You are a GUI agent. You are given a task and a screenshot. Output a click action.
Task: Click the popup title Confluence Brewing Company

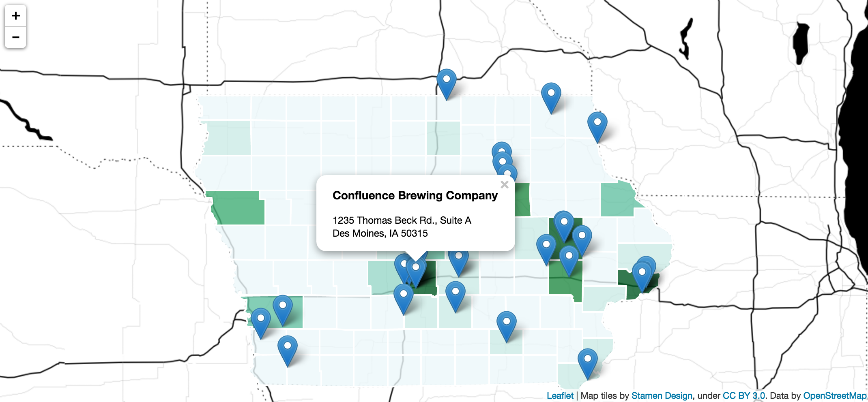click(x=415, y=196)
